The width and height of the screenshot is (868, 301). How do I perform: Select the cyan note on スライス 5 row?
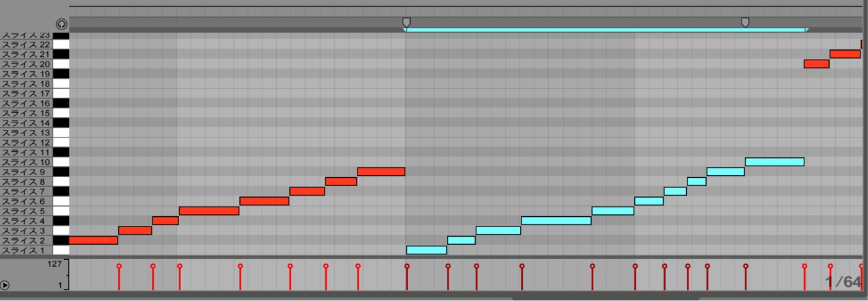pyautogui.click(x=613, y=211)
